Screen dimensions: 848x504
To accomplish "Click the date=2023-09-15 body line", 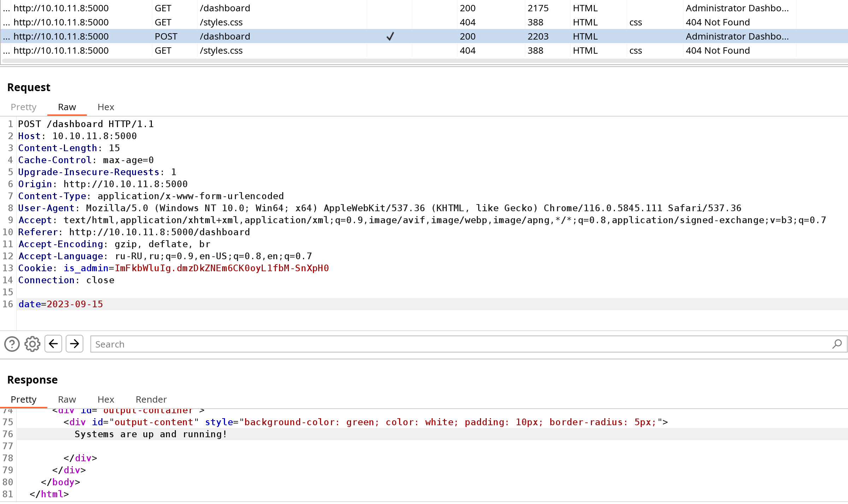I will (61, 304).
